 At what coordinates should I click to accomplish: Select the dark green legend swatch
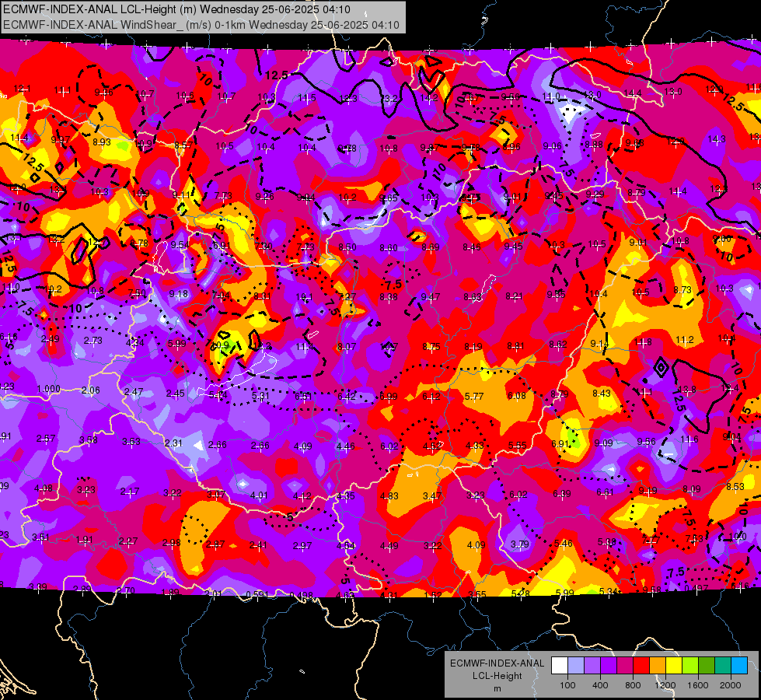tap(707, 665)
